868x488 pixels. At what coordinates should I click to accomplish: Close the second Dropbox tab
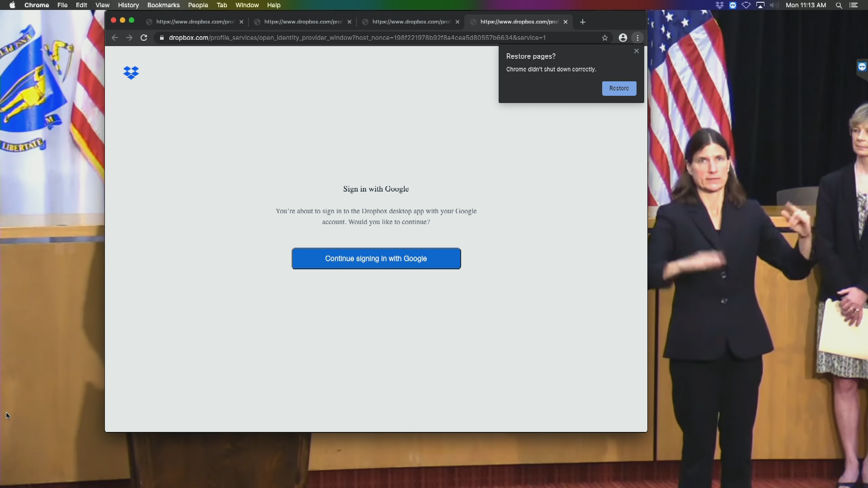[349, 22]
